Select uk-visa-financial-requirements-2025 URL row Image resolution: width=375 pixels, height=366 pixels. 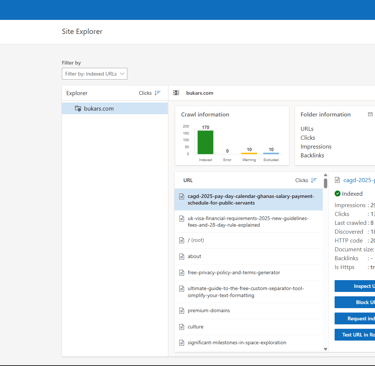[249, 221]
